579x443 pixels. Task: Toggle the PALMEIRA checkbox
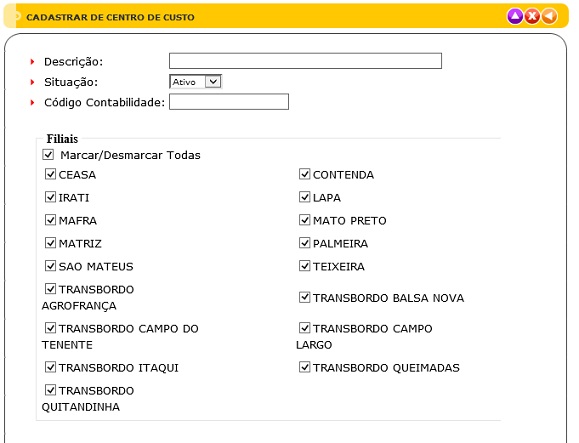coord(305,243)
